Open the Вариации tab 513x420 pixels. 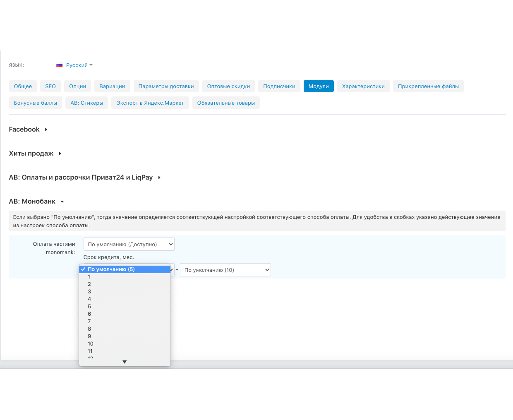(x=112, y=86)
